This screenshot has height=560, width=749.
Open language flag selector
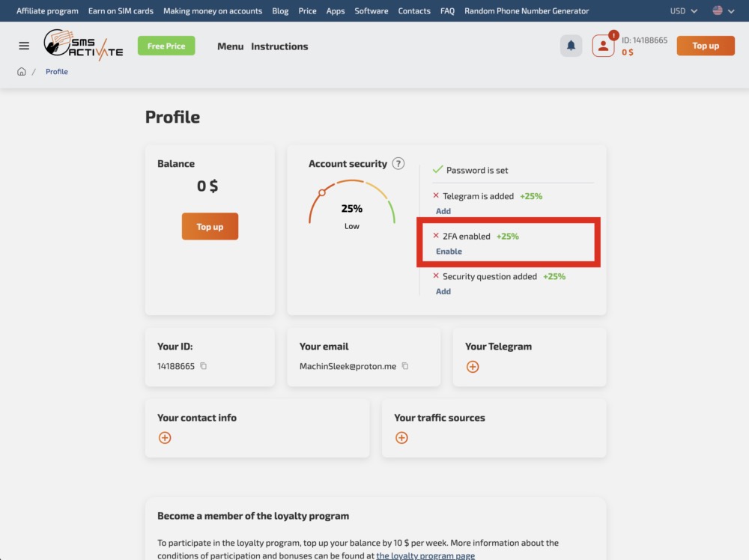724,10
